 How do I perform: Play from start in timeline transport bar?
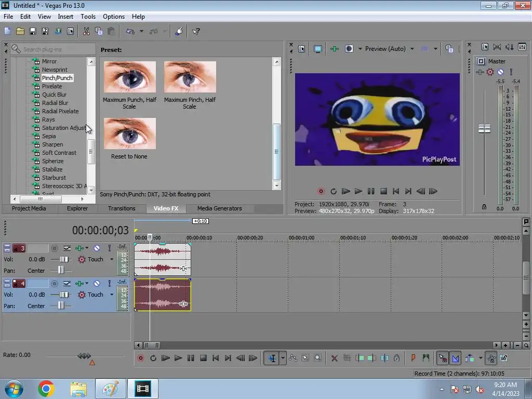pos(166,358)
